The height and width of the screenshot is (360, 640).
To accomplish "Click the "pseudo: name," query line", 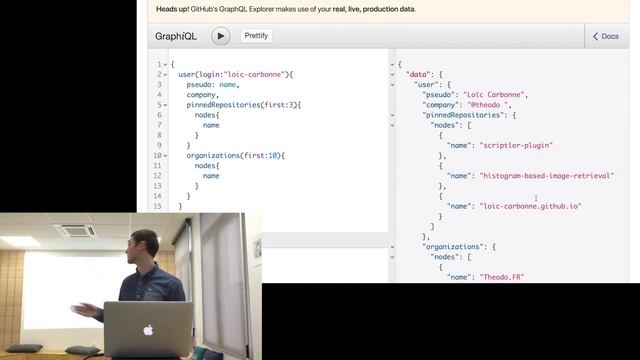I will pyautogui.click(x=213, y=84).
